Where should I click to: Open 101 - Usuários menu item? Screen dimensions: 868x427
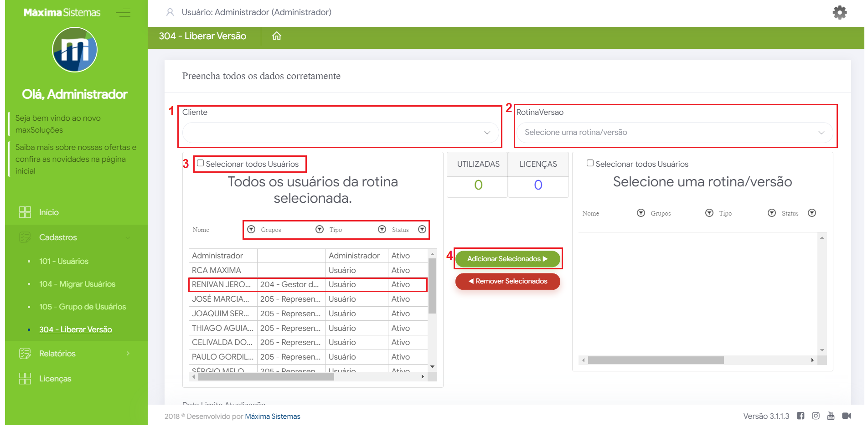pyautogui.click(x=64, y=261)
